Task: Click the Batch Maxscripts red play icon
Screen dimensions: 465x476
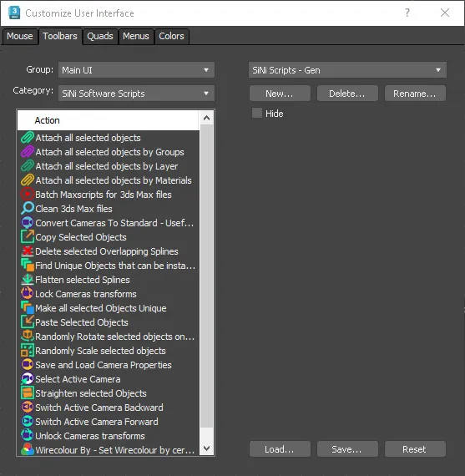Action: (x=28, y=195)
